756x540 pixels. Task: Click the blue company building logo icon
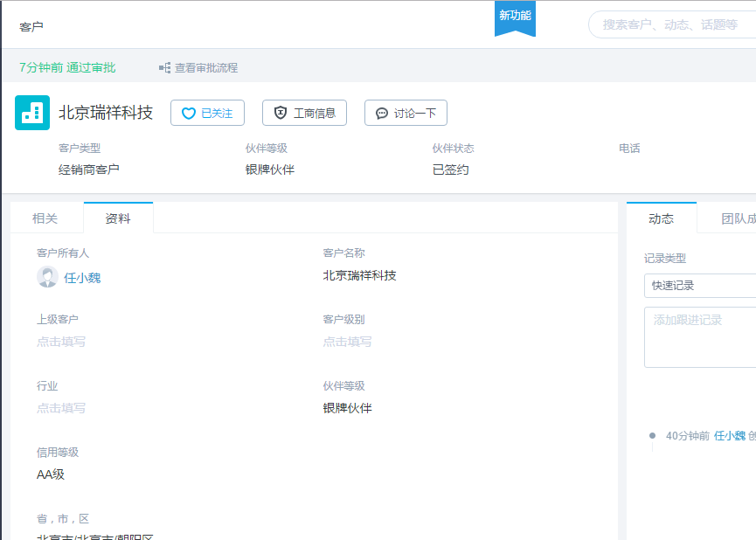[32, 113]
